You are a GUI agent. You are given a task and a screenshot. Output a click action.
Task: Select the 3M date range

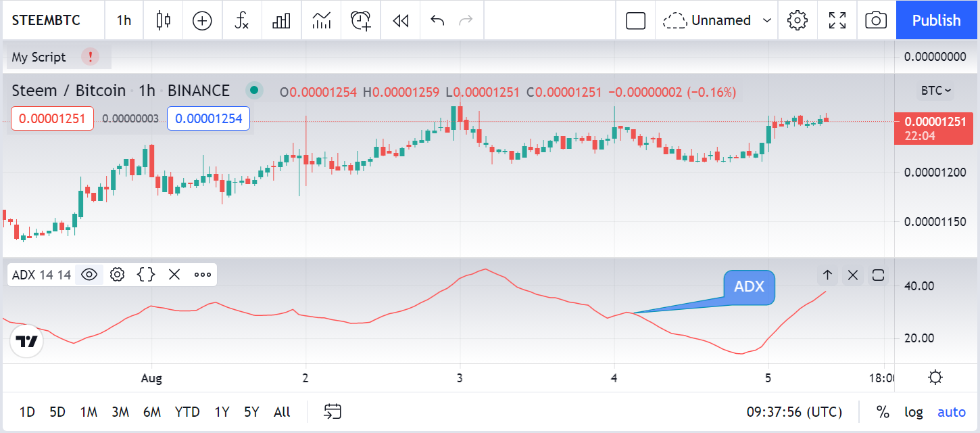pos(120,411)
